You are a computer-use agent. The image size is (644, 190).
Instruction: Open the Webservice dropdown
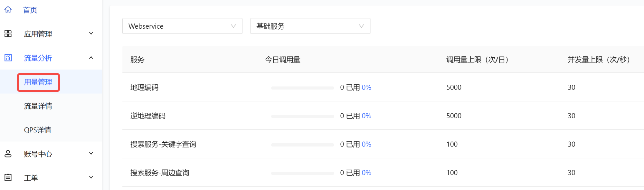point(182,26)
